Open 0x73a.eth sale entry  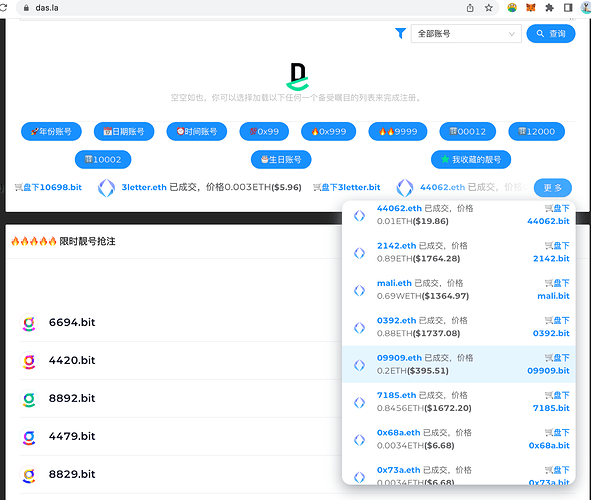pyautogui.click(x=398, y=470)
